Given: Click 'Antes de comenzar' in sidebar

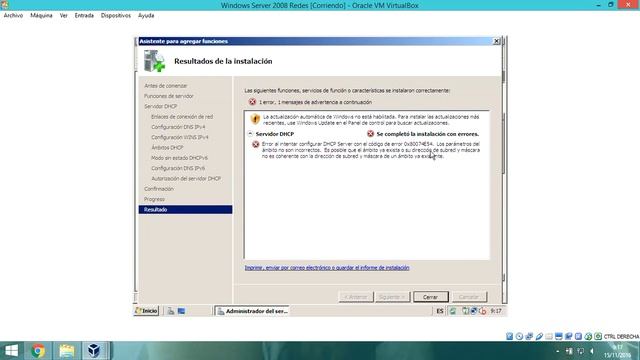Looking at the screenshot, I should click(165, 86).
